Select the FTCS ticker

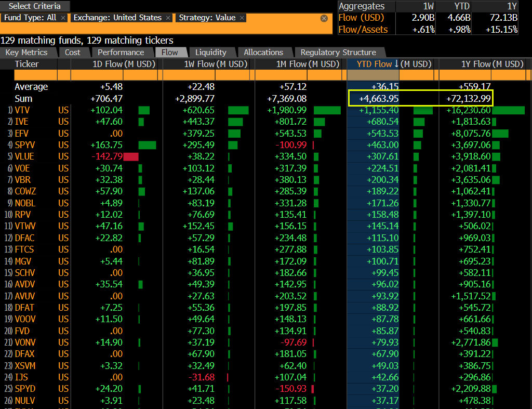(x=24, y=249)
